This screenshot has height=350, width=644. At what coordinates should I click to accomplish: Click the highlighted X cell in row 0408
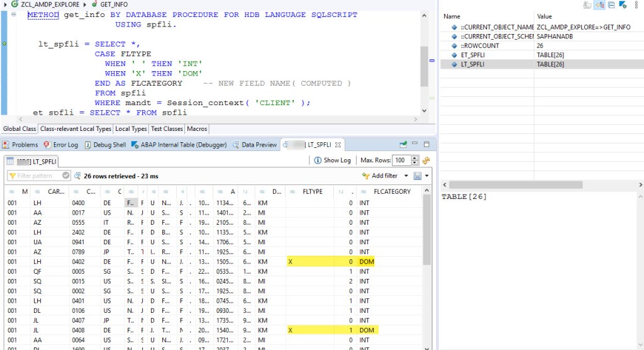click(x=291, y=330)
